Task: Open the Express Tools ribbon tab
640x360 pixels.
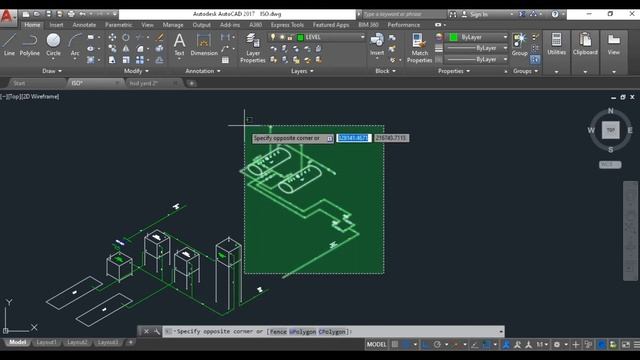Action: [287, 25]
